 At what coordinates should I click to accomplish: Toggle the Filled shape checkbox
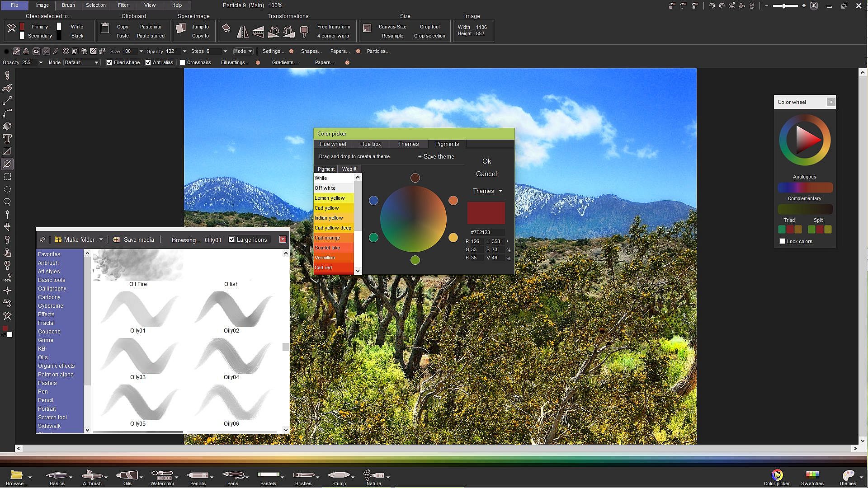pos(109,63)
